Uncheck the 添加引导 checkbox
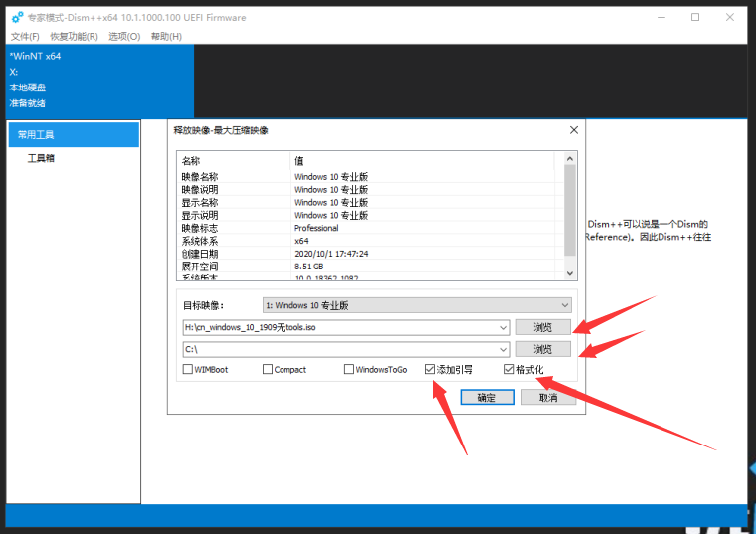 (430, 369)
